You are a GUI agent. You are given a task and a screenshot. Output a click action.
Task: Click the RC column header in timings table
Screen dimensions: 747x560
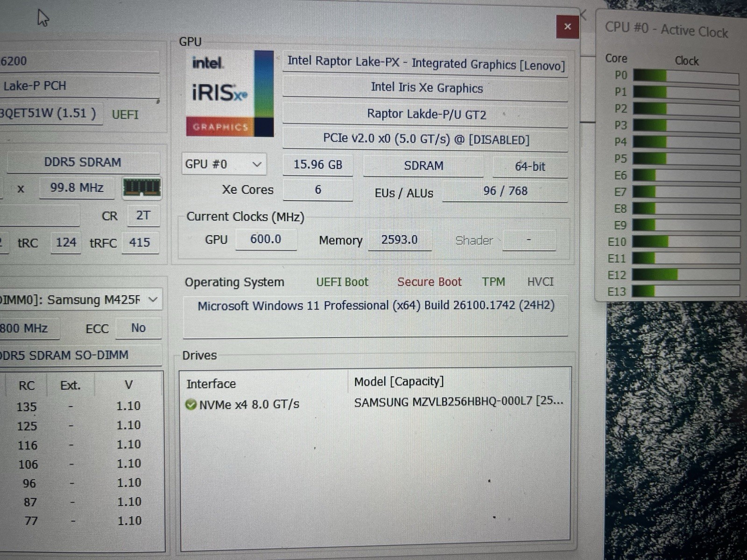(x=27, y=385)
